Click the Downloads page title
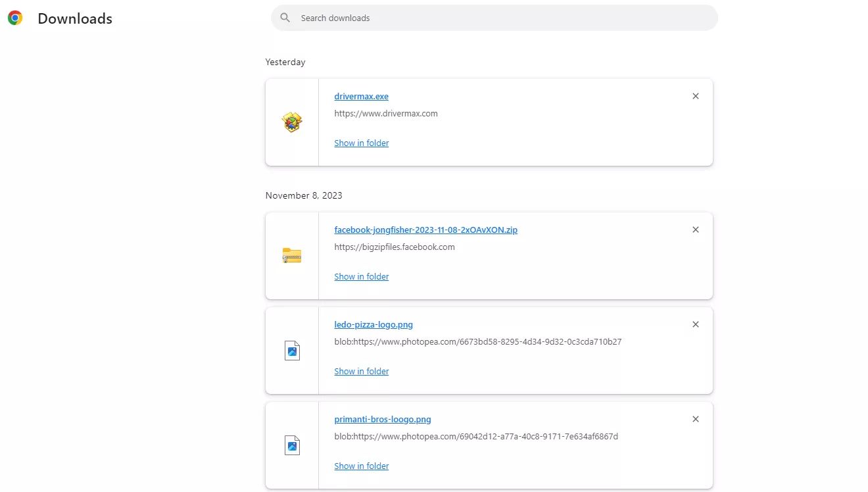The image size is (868, 492). click(x=75, y=18)
